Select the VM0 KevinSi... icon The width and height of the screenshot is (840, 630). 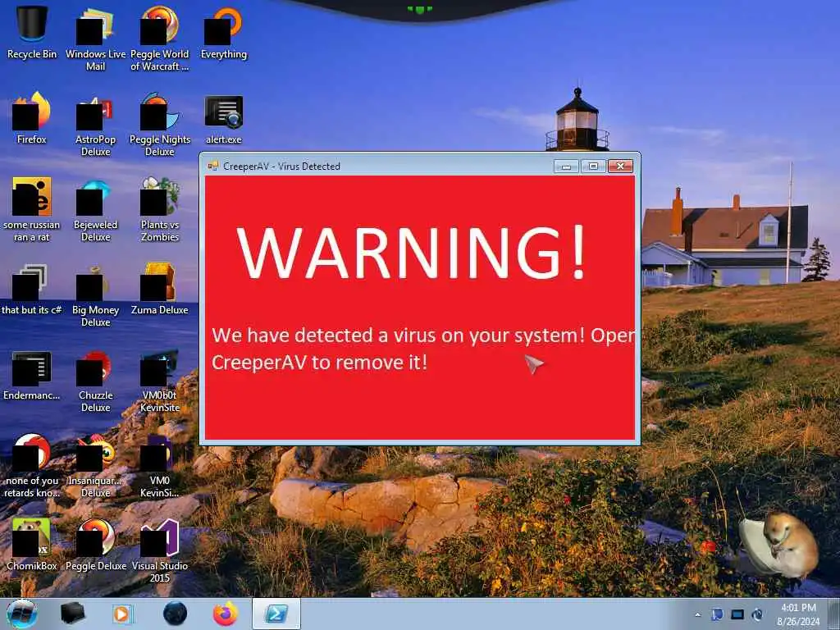tap(160, 466)
